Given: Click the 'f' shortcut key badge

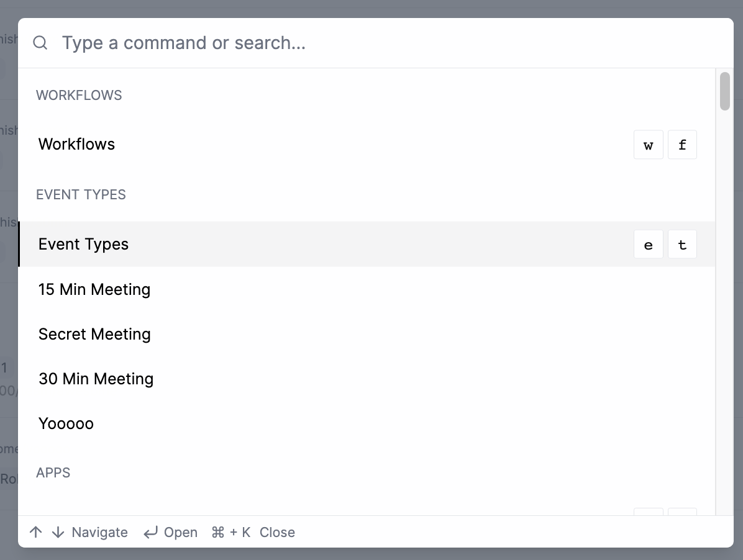Looking at the screenshot, I should pos(682,145).
